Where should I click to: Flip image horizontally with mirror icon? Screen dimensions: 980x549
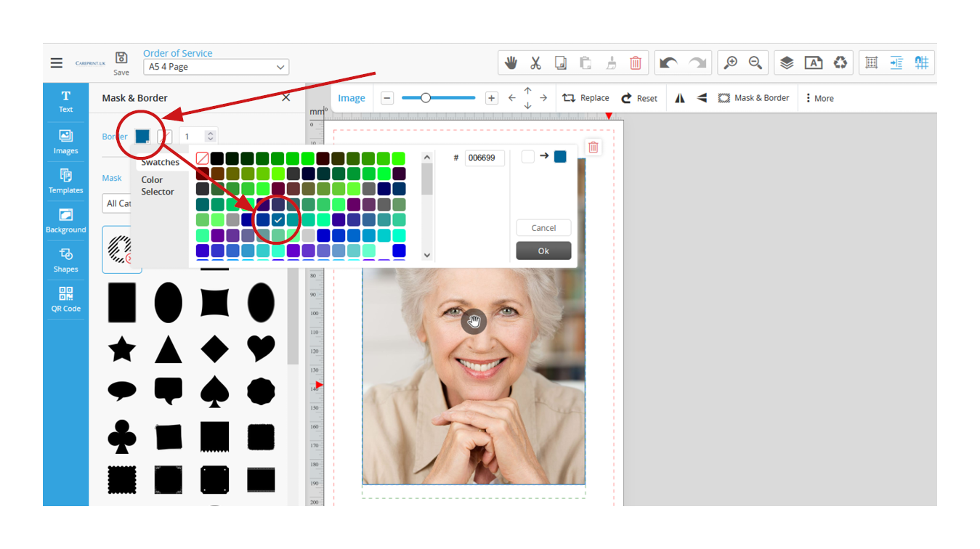[680, 98]
